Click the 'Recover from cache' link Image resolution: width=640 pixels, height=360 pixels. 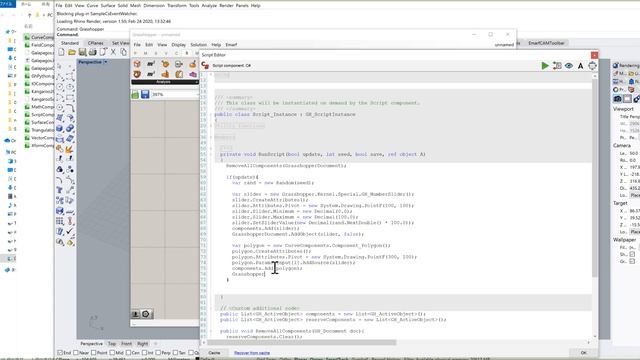tap(252, 353)
